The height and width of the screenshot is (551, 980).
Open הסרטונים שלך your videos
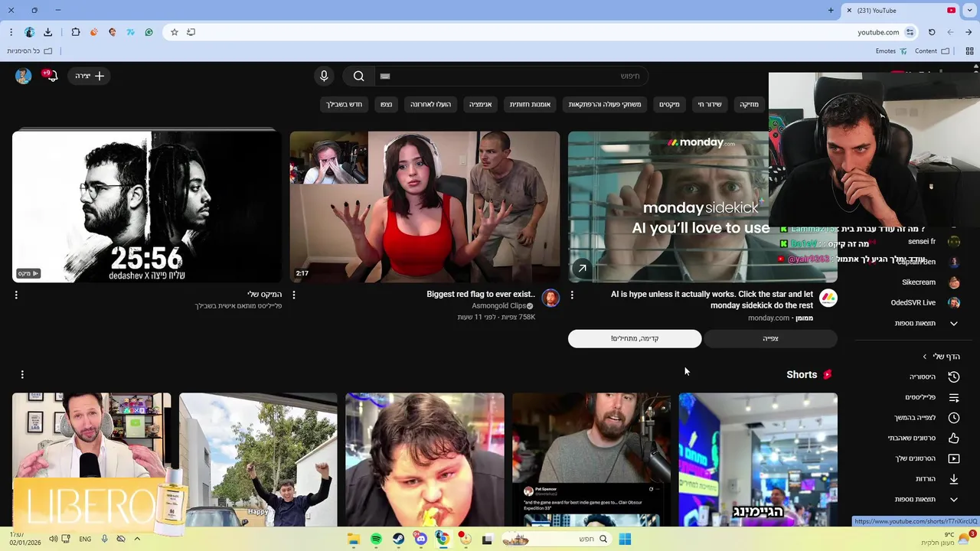click(x=927, y=458)
